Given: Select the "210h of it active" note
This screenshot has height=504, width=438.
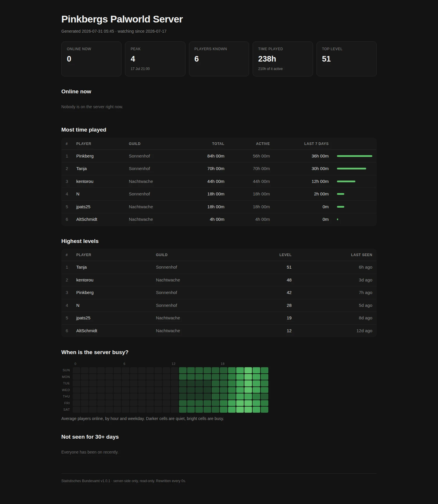Looking at the screenshot, I should pos(270,69).
